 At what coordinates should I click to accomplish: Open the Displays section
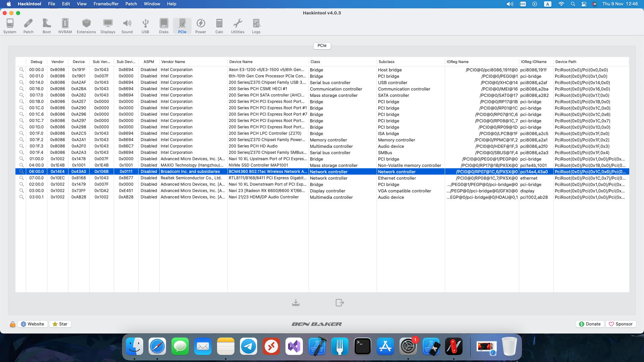point(108,26)
